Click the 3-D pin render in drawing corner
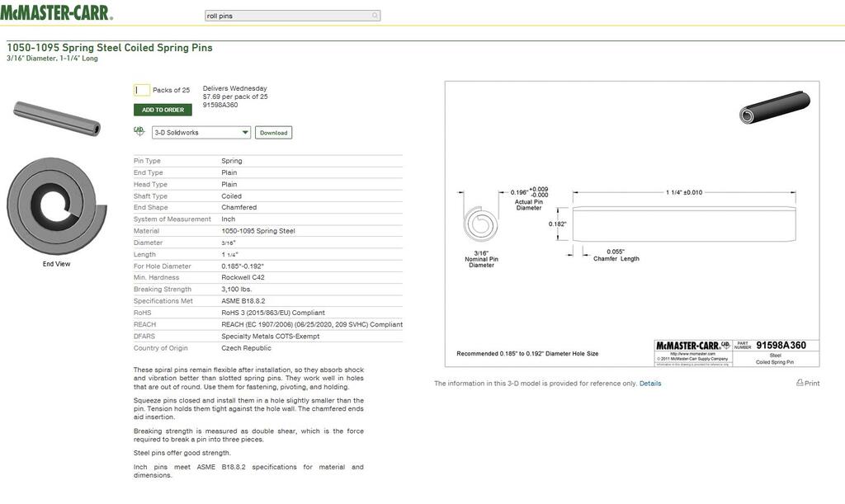The width and height of the screenshot is (845, 504). 774,107
